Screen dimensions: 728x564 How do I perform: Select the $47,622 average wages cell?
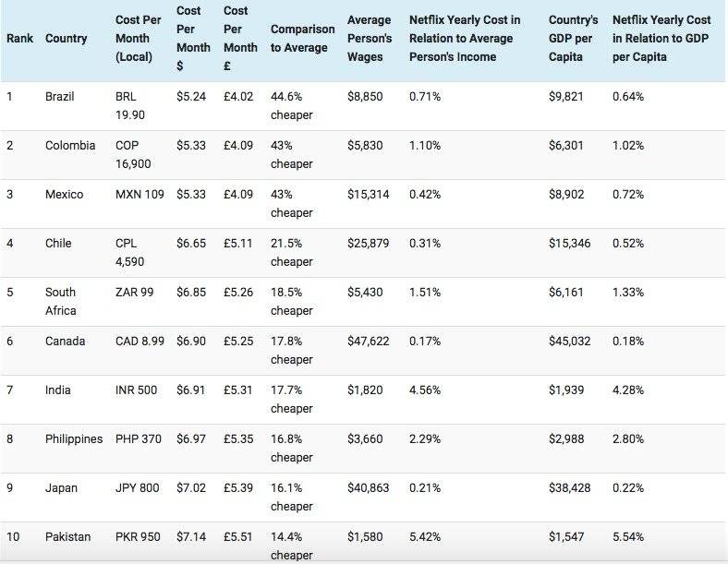click(369, 342)
